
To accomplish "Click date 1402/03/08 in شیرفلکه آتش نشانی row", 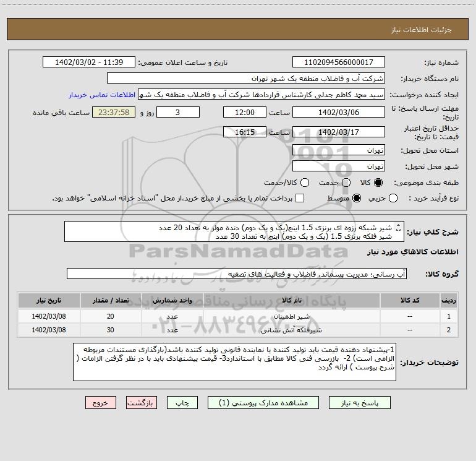I will point(49,330).
